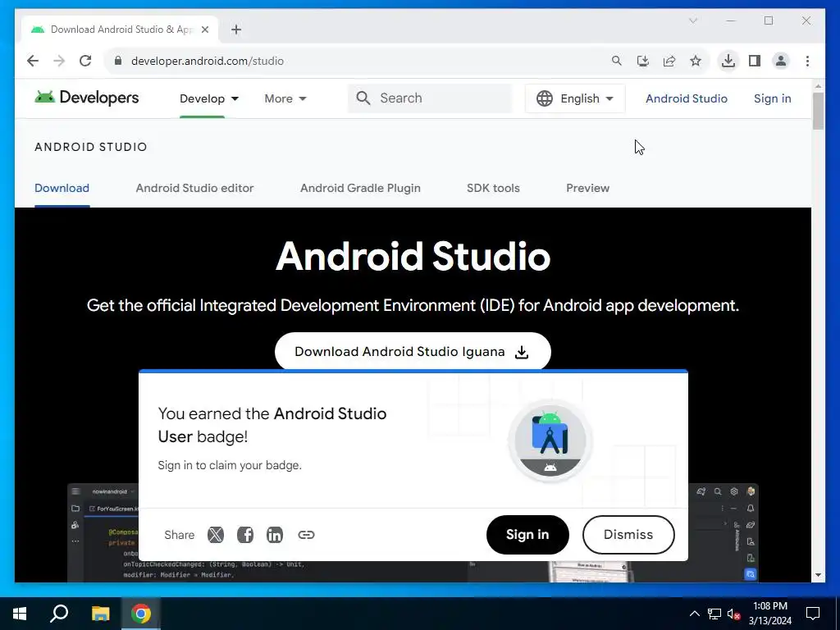Click the page vertical scrollbar thumb

818,111
